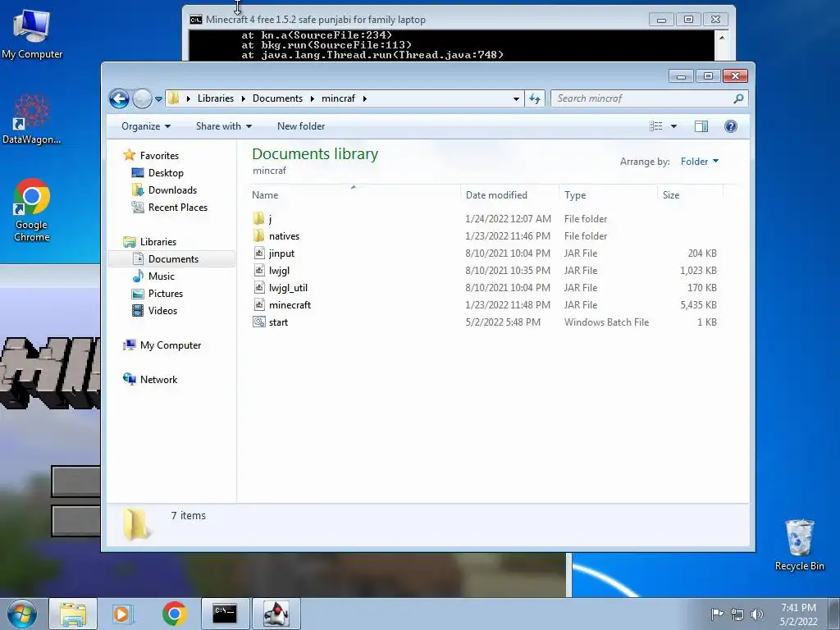
Task: Select the lwjgl JAR file
Action: 279,271
